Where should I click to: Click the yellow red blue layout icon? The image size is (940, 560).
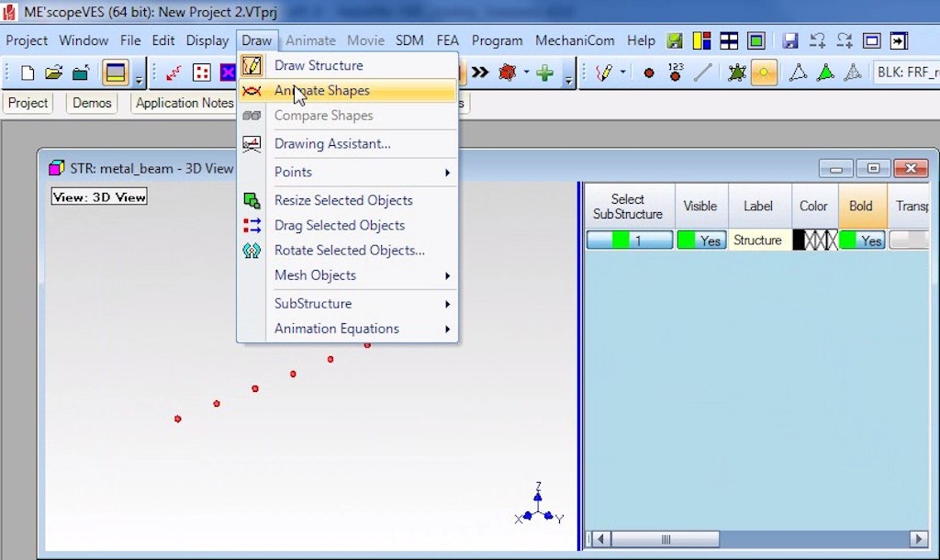pos(701,40)
